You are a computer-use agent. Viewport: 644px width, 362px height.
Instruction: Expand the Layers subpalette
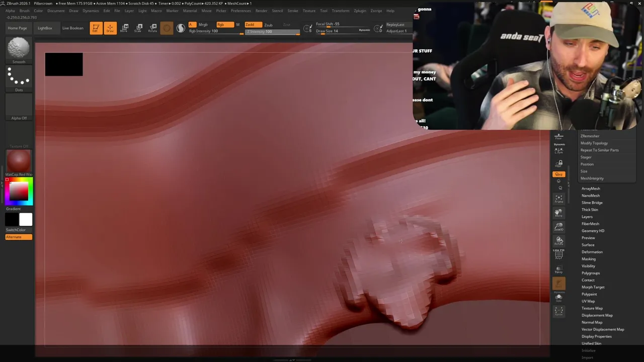(x=587, y=217)
